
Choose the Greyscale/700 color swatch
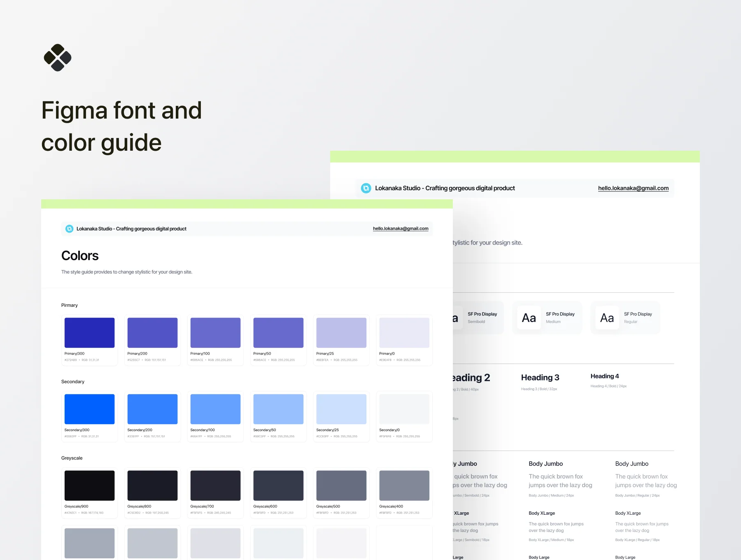(x=215, y=485)
